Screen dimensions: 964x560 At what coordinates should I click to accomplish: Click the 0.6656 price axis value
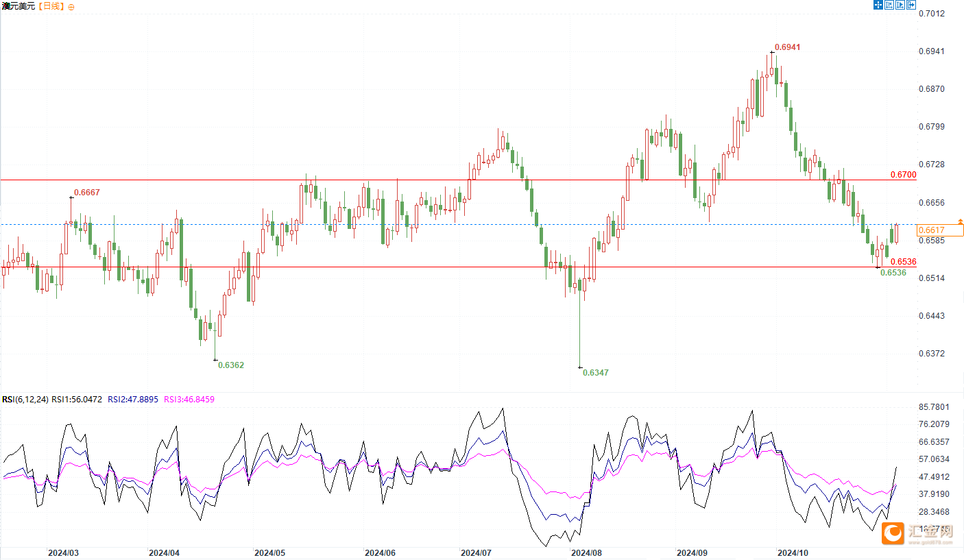pyautogui.click(x=931, y=203)
